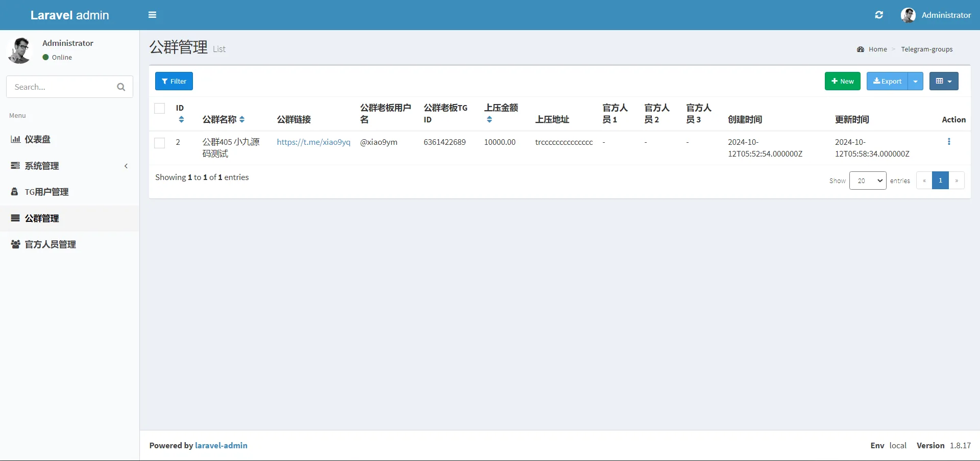This screenshot has width=980, height=461.
Task: Open the column selector grid dropdown
Action: [x=943, y=82]
